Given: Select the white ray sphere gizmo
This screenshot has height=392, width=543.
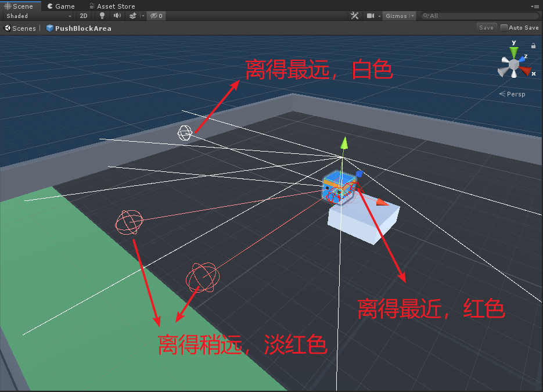Looking at the screenshot, I should click(x=185, y=133).
